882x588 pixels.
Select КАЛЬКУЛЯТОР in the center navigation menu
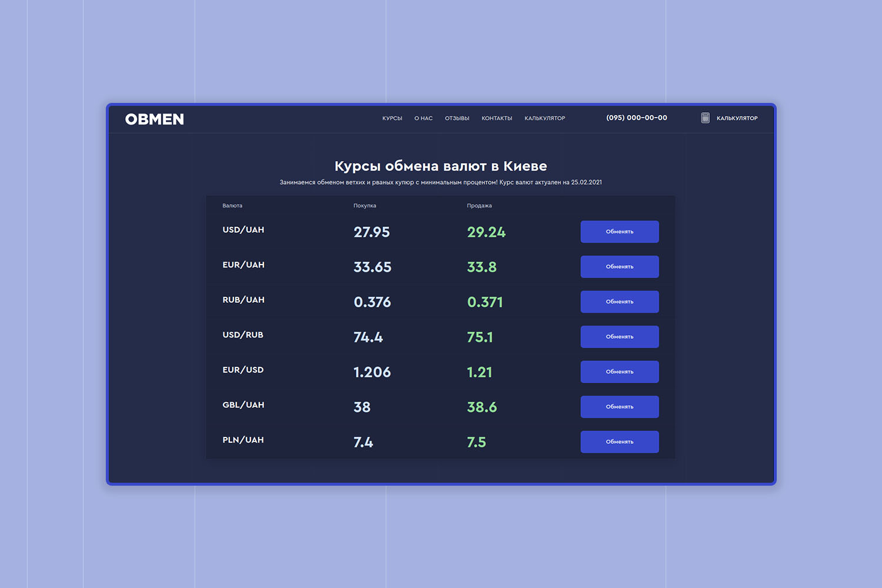pyautogui.click(x=544, y=118)
